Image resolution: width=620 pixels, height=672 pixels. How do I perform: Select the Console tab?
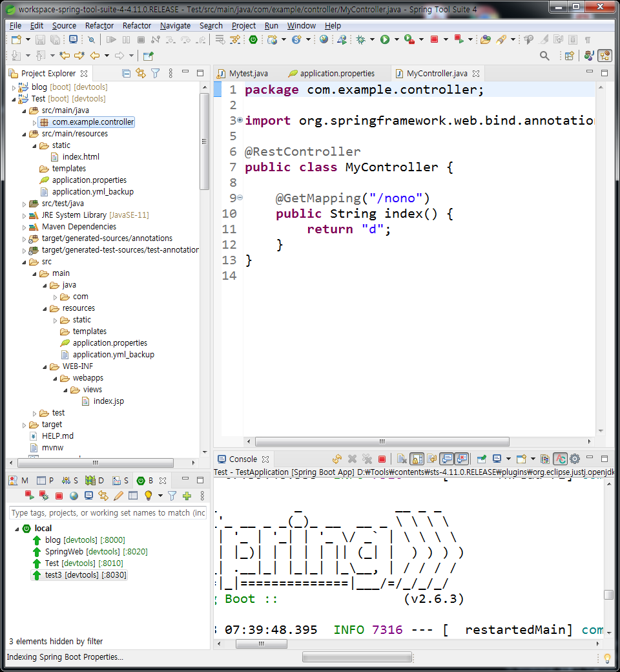point(243,459)
